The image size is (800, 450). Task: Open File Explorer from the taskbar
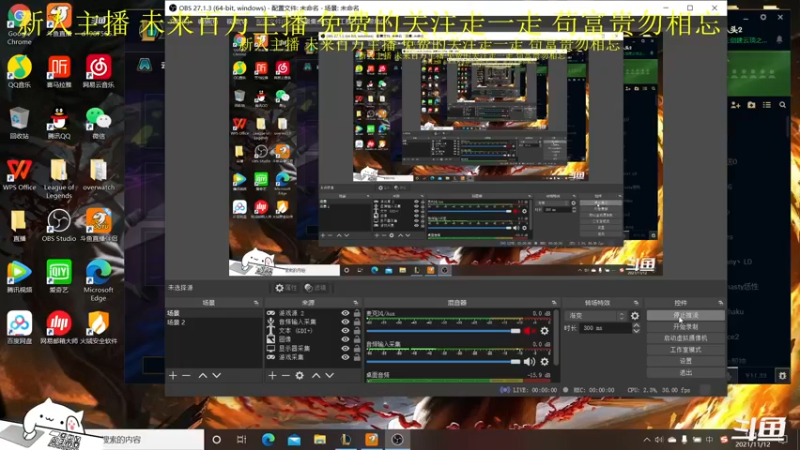pos(320,439)
